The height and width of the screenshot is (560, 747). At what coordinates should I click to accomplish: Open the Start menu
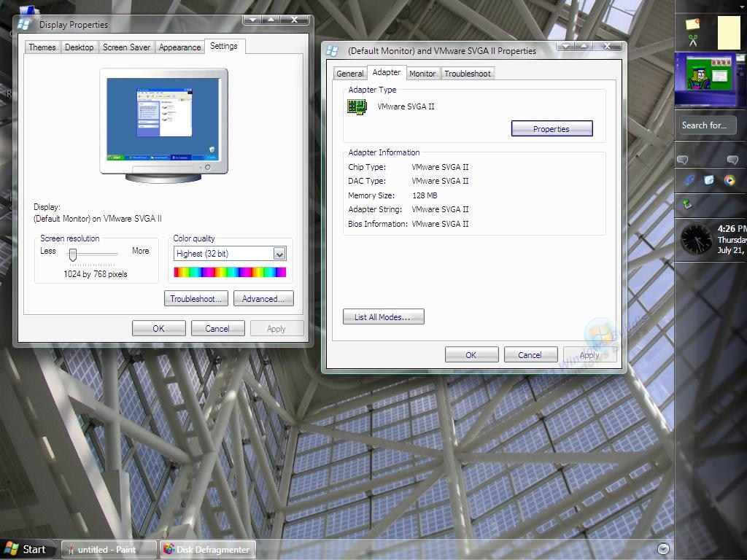(27, 549)
